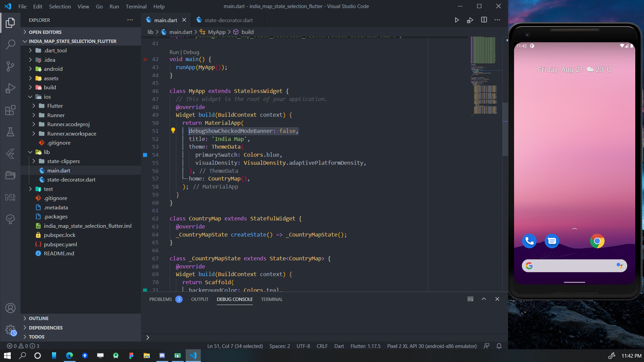Open the Extensions view
Image resolution: width=644 pixels, height=362 pixels.
(x=10, y=110)
